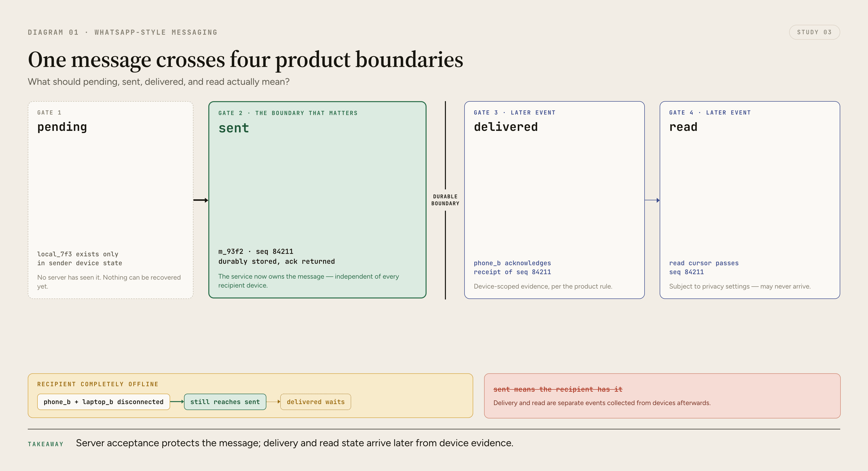The image size is (868, 471).
Task: Click the 'DURABLE BOUNDARY' label
Action: coord(445,200)
